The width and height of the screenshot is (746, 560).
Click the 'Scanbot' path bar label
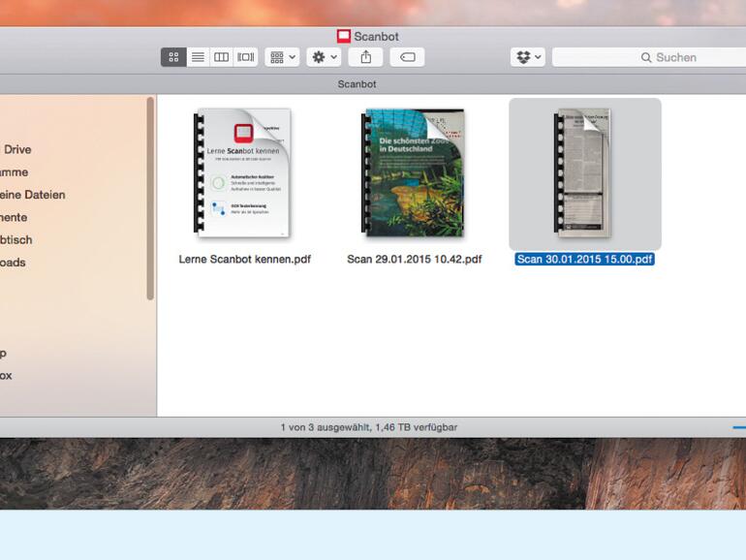[357, 84]
